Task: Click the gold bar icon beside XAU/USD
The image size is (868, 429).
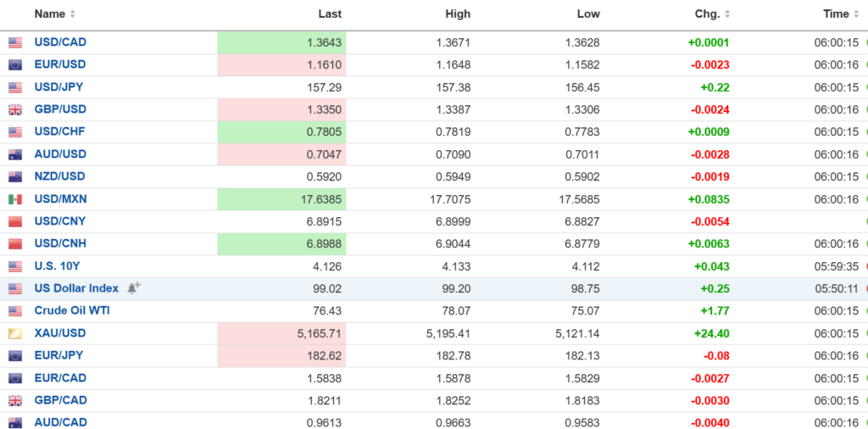Action: click(x=15, y=333)
